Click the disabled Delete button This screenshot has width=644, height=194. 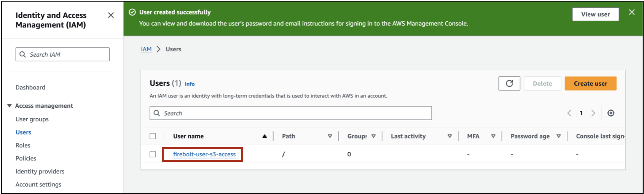[x=542, y=83]
